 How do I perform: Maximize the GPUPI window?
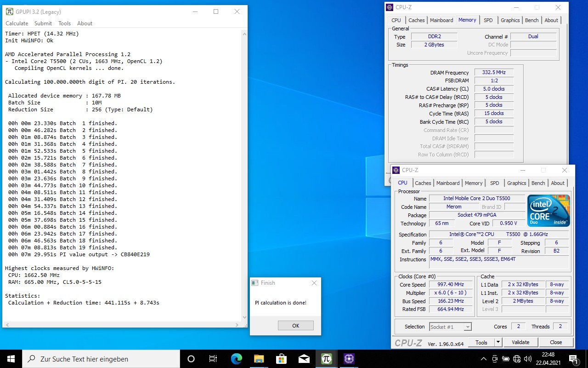click(x=216, y=11)
